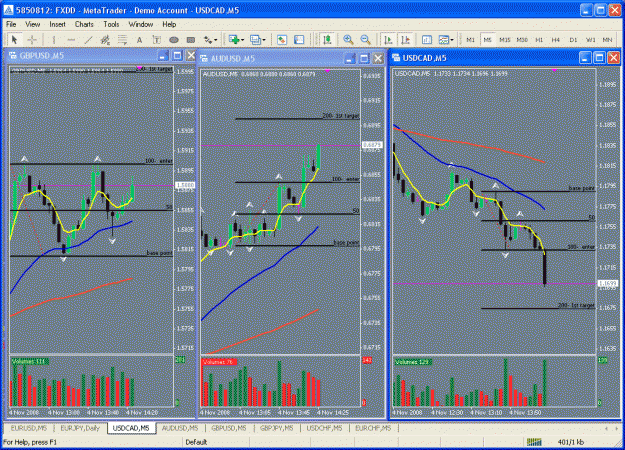625x450 pixels.
Task: Switch timeframe to M5
Action: (487, 39)
